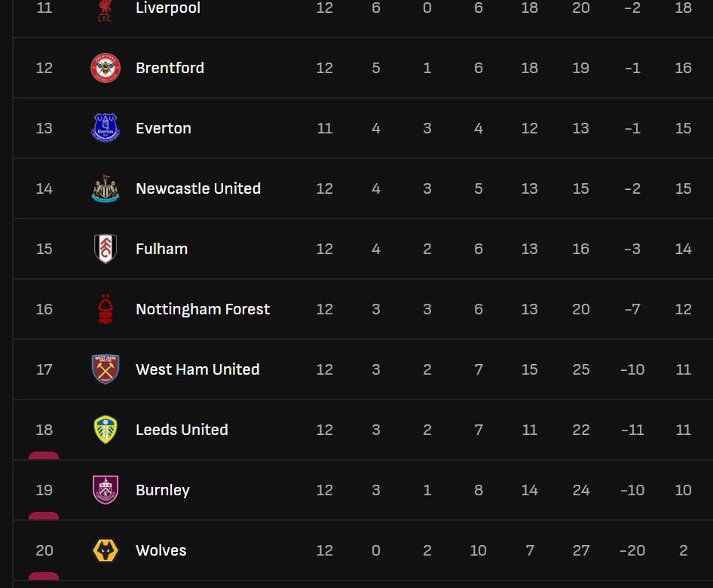
Task: Click the Liverpool club crest
Action: [x=105, y=10]
